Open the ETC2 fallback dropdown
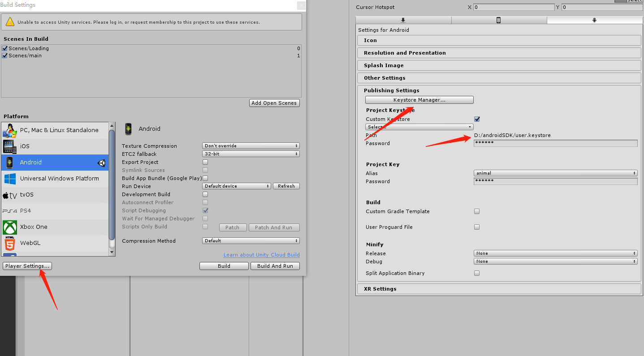Screen dimensions: 644x356 pos(251,154)
